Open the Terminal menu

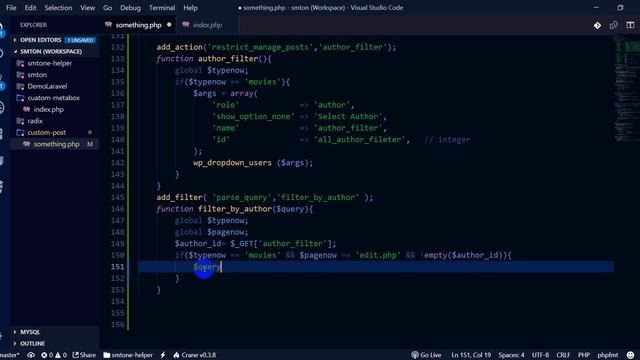click(x=162, y=8)
